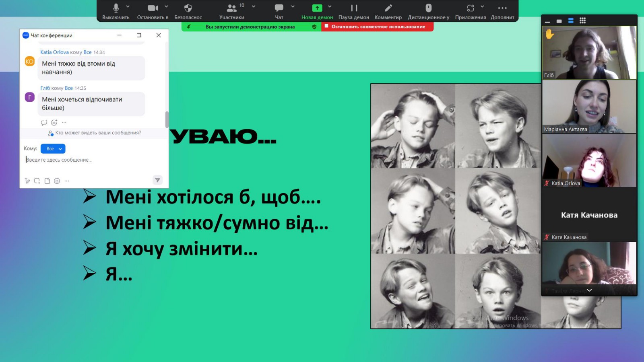The width and height of the screenshot is (644, 362).
Task: Switch to gallery view with the grid icon
Action: [x=582, y=20]
